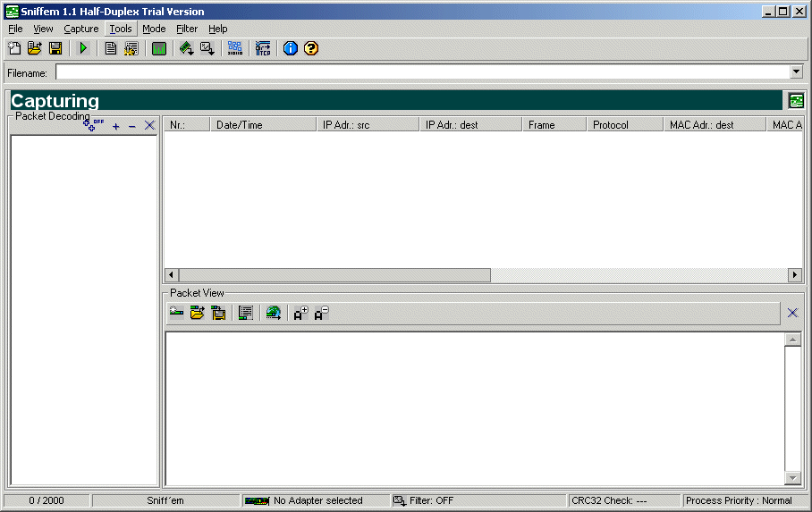
Task: Sort by the IP Adr.: src column header
Action: (x=368, y=125)
